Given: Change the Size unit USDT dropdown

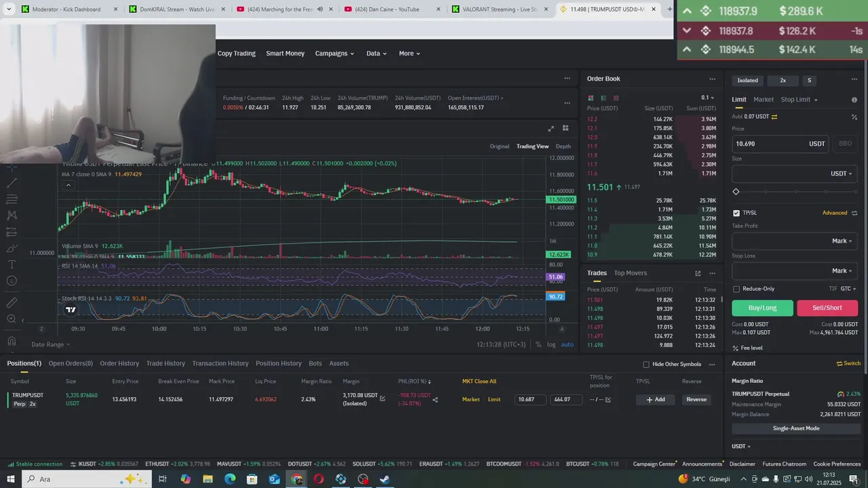Looking at the screenshot, I should [x=842, y=174].
